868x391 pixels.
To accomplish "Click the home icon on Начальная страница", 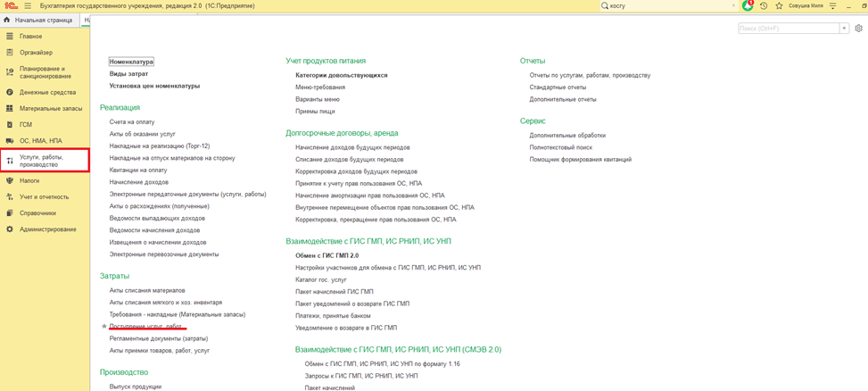I will tap(6, 21).
